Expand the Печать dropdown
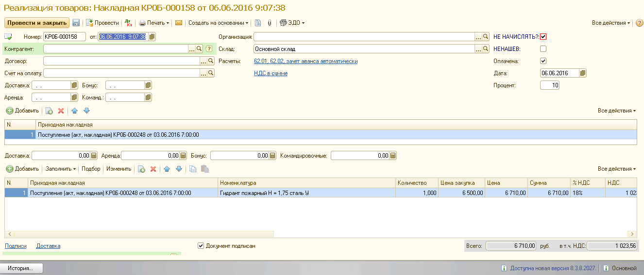The width and height of the screenshot is (644, 275). (x=154, y=23)
